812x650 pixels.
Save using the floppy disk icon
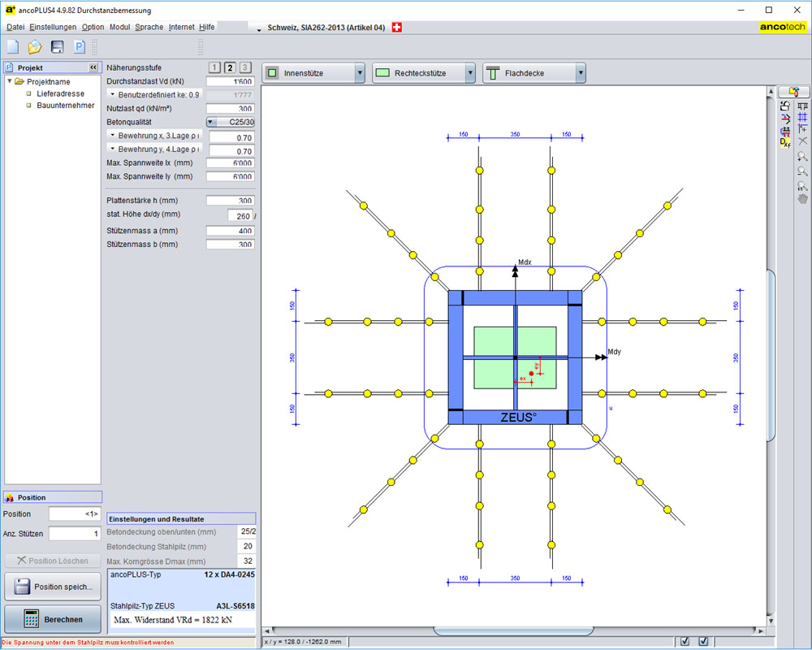point(58,47)
